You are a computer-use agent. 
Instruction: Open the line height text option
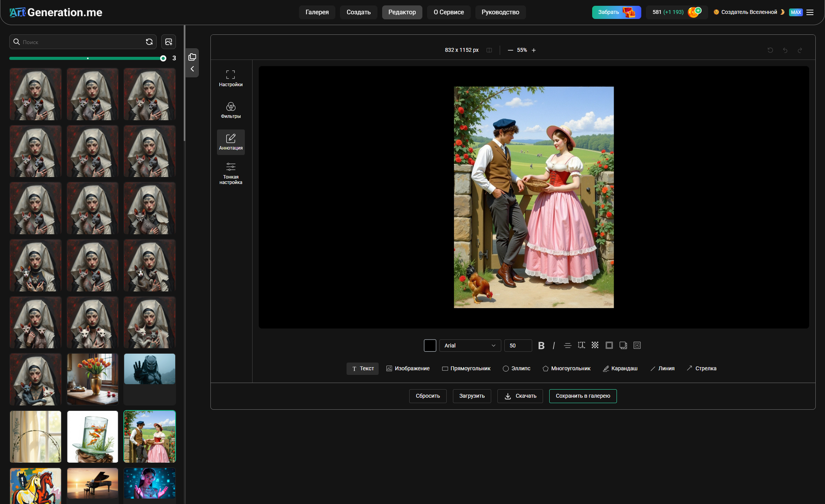581,345
